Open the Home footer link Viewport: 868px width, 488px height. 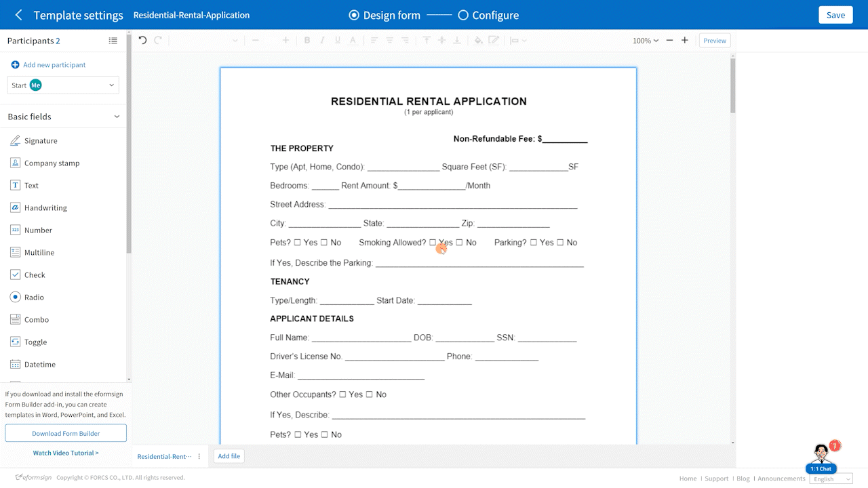pyautogui.click(x=688, y=479)
